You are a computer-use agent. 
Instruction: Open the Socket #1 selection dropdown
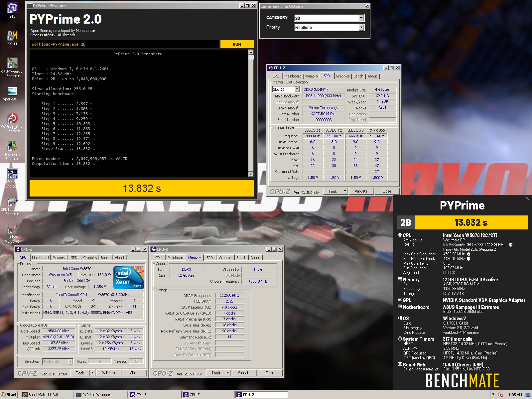(x=70, y=361)
